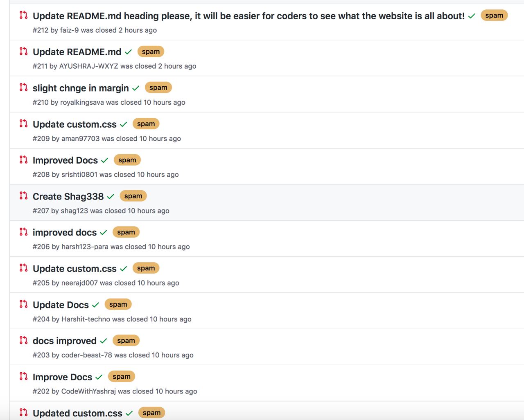Filter by spam label on PR #212

pyautogui.click(x=494, y=16)
